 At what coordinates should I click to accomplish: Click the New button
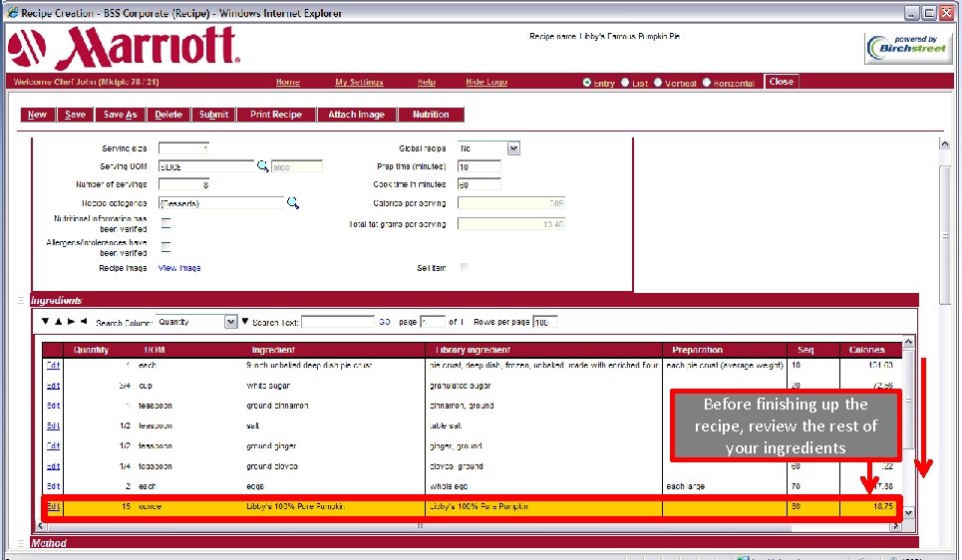pos(37,115)
